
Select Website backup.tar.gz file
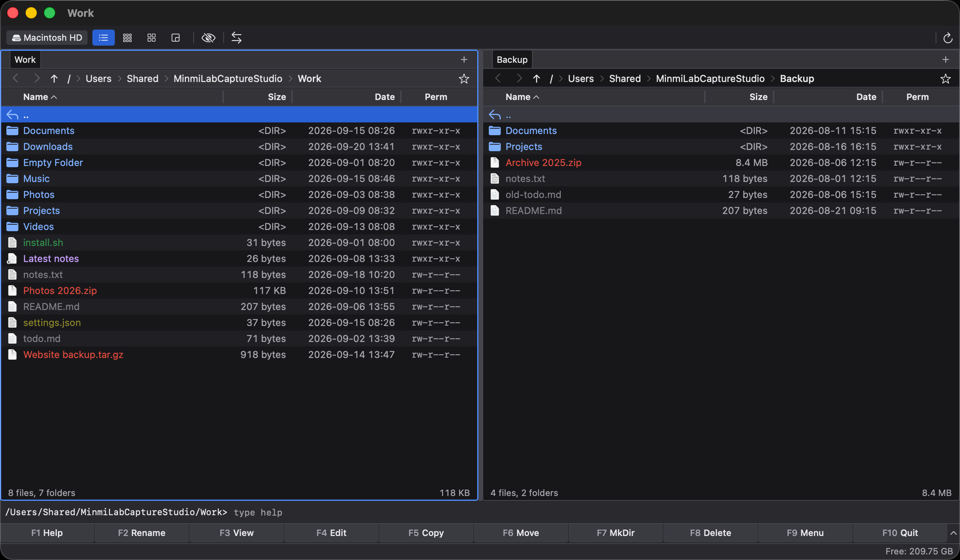(x=239, y=355)
